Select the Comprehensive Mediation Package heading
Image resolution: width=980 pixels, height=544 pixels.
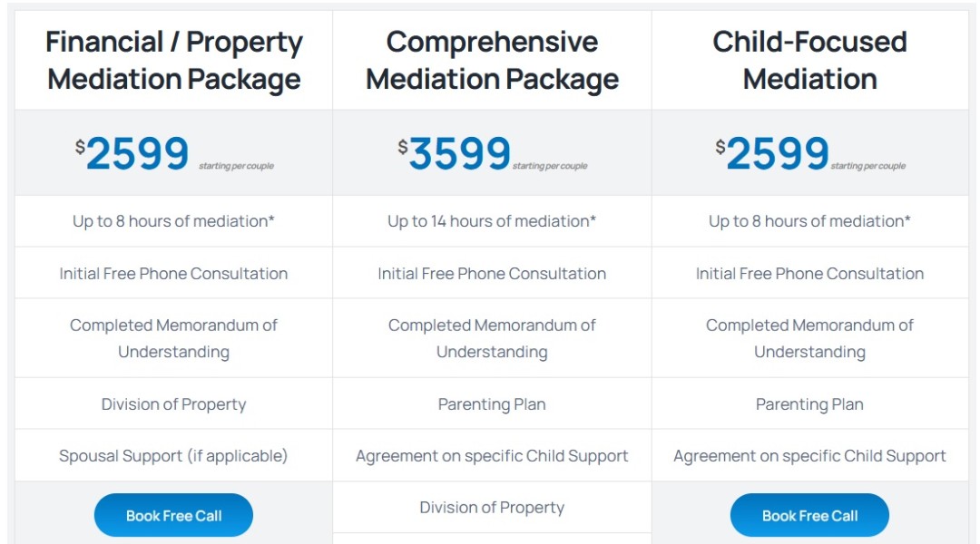pos(492,61)
